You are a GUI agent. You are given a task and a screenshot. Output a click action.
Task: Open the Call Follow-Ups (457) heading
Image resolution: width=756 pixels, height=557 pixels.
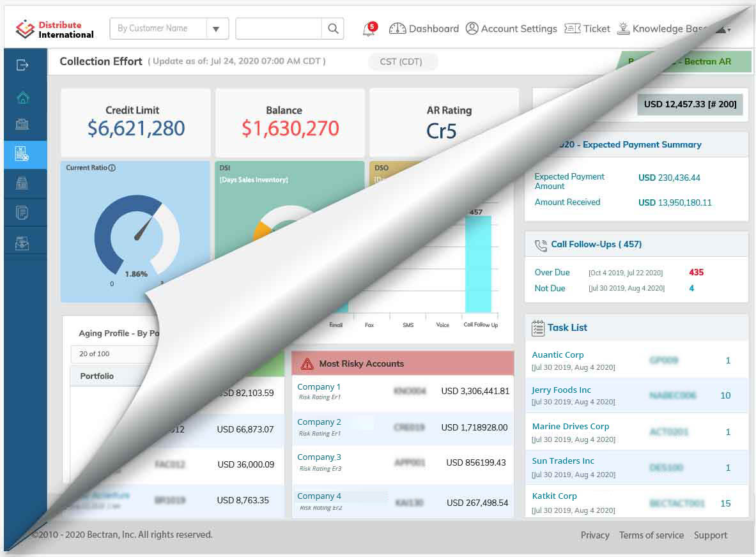[x=596, y=244]
